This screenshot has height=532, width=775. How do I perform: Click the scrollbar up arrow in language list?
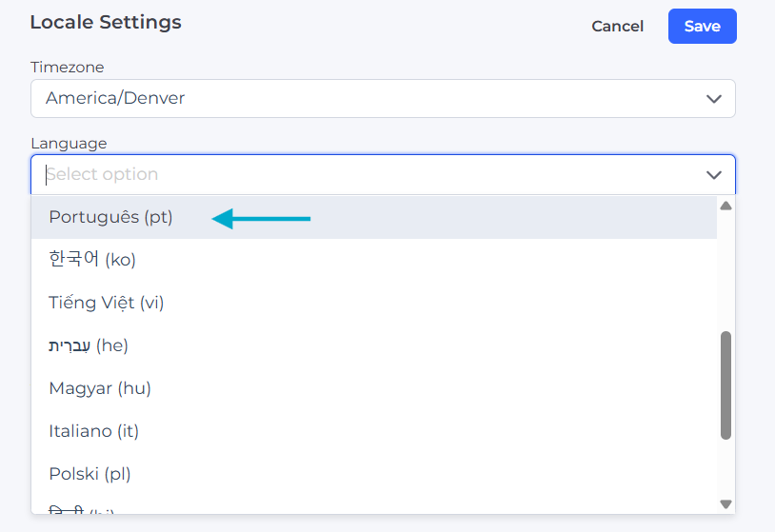(725, 206)
